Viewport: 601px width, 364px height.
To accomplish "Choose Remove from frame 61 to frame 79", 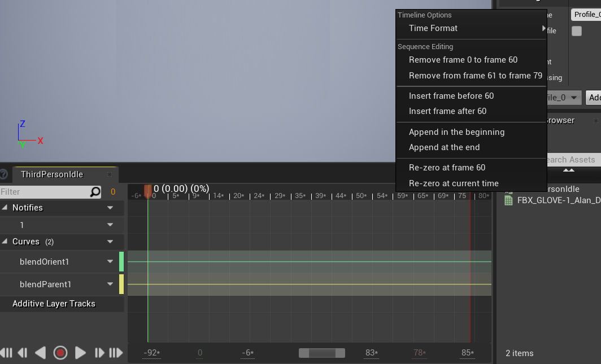I will click(x=471, y=76).
